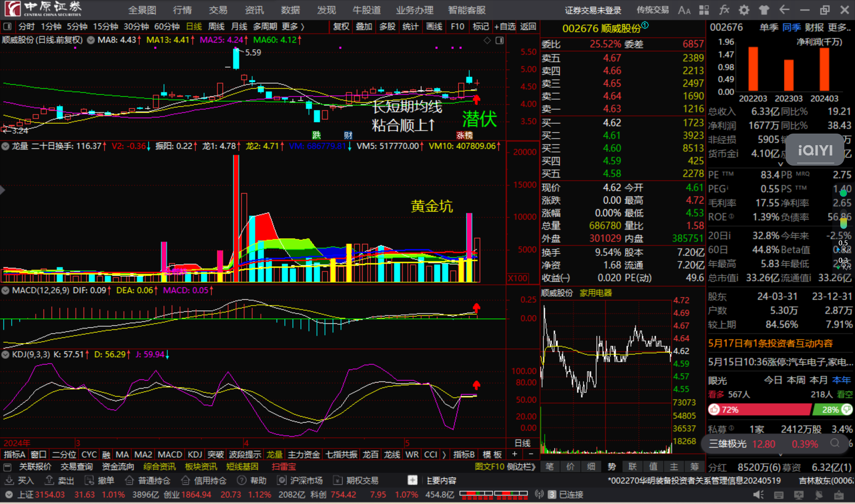Toggle the 龙量 volume panel circle
The image size is (855, 504).
6,146
